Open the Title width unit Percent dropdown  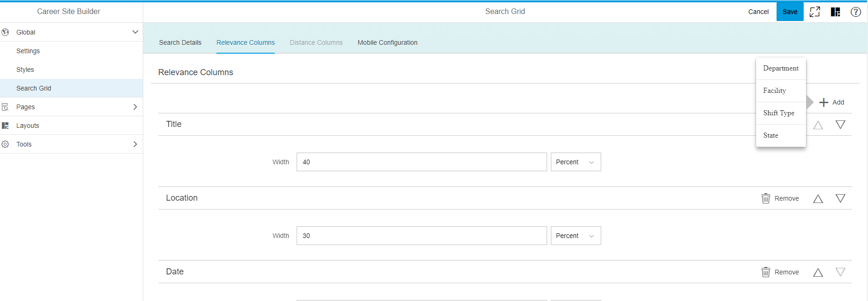[576, 162]
